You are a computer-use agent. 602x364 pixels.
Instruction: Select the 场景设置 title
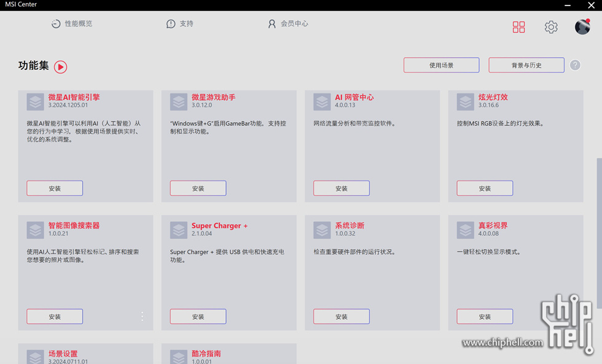[x=63, y=354]
